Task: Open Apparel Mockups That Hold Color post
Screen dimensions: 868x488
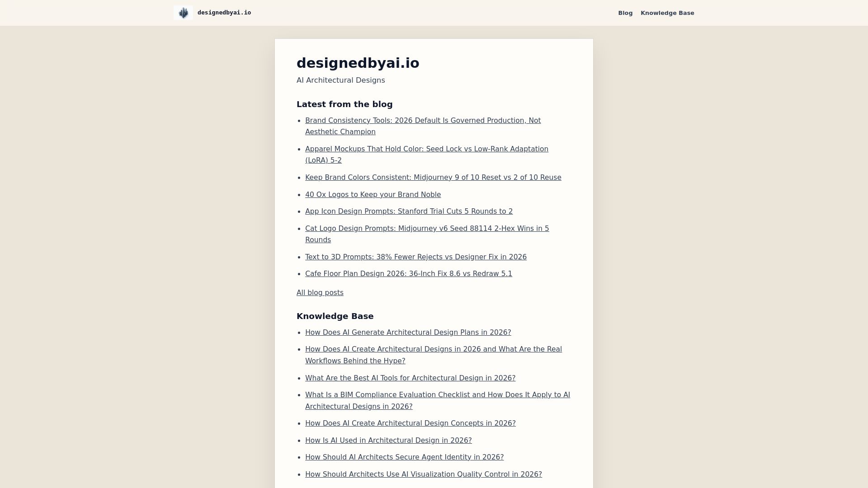Action: click(x=427, y=155)
